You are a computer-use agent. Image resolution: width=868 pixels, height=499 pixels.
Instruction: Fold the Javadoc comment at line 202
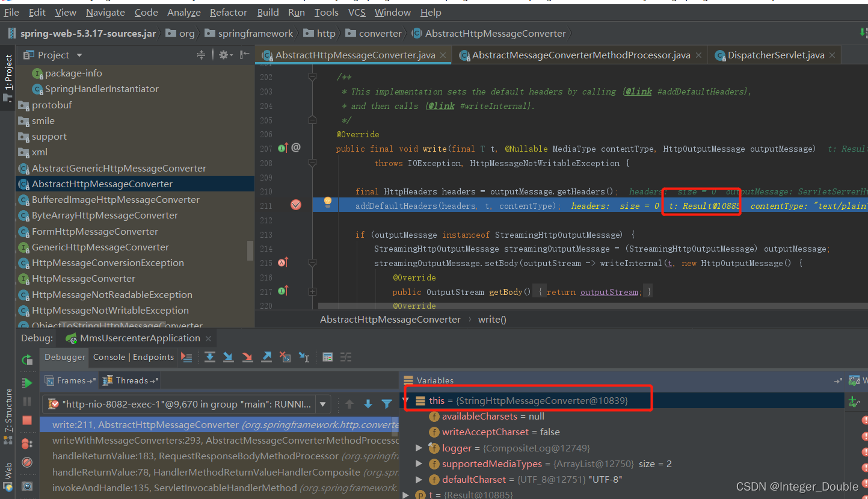312,77
